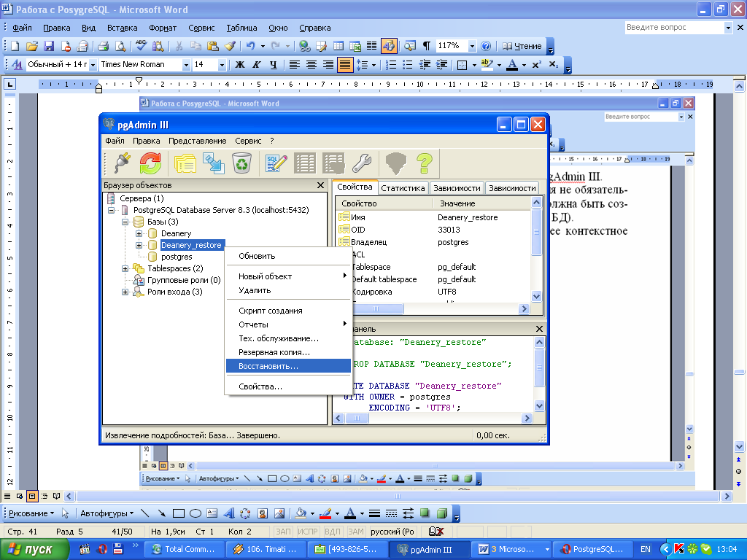Click Word's Undo arrow icon
The image size is (747, 560).
251,46
